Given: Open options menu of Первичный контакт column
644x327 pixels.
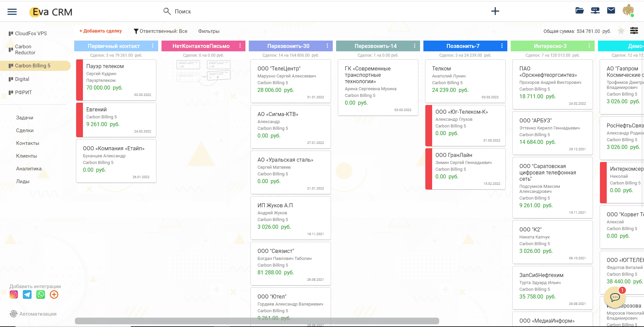Looking at the screenshot, I should (153, 46).
